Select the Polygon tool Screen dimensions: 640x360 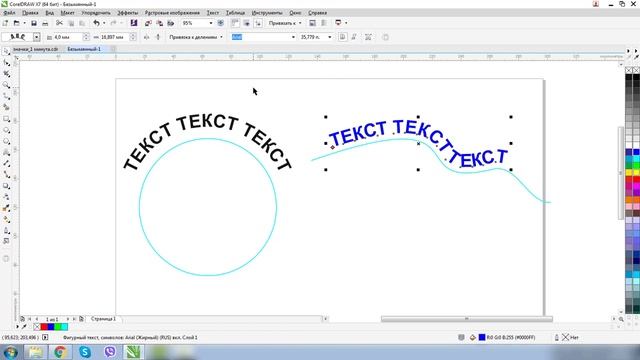pos(6,141)
